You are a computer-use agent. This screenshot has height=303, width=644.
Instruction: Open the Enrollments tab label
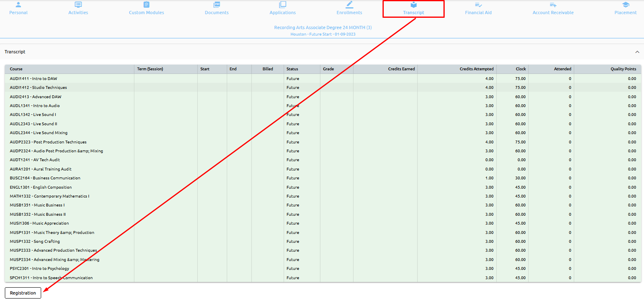tap(349, 13)
